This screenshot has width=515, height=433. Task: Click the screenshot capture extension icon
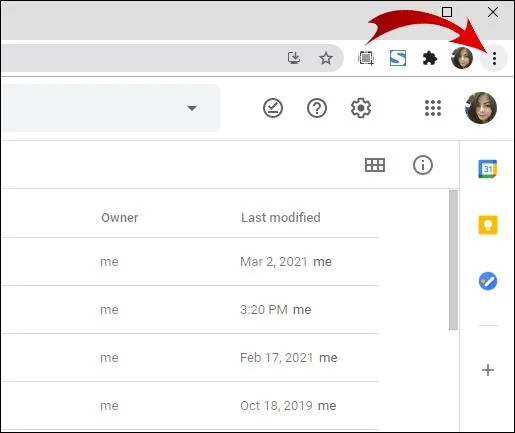pyautogui.click(x=366, y=58)
